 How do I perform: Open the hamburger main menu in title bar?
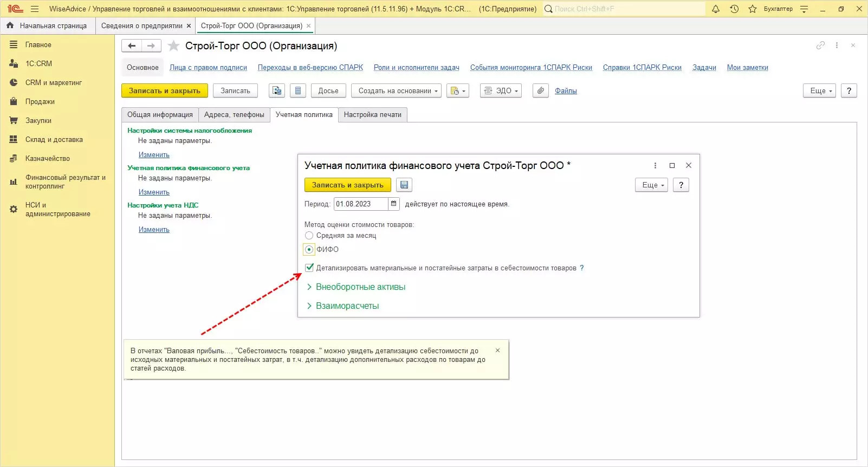35,9
